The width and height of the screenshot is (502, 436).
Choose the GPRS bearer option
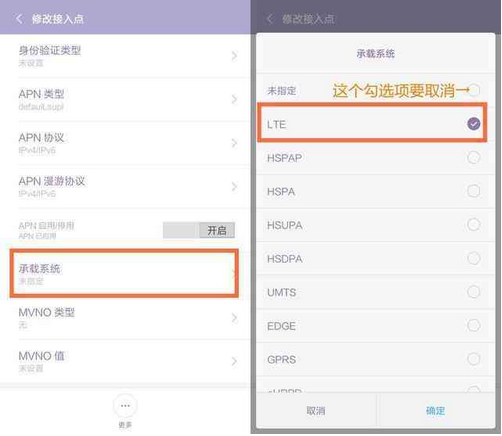375,360
